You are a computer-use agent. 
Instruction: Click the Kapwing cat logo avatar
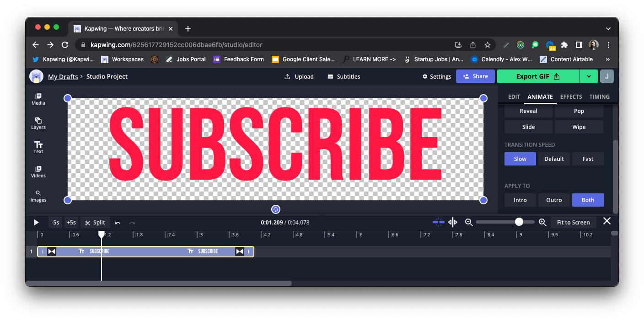[37, 76]
